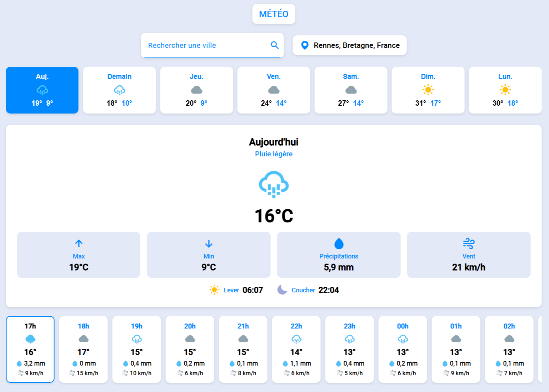The height and width of the screenshot is (392, 549).
Task: Click the Min down-arrow icon
Action: [x=209, y=244]
